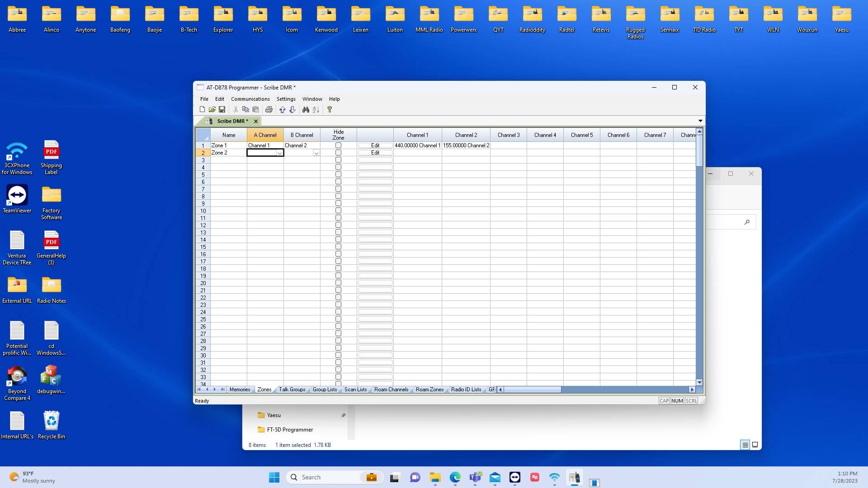
Task: Switch to the Memories sheet tab
Action: click(240, 389)
